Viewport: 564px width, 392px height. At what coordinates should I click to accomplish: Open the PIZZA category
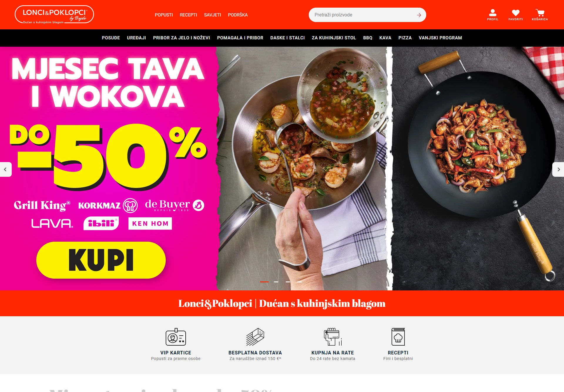pyautogui.click(x=405, y=38)
